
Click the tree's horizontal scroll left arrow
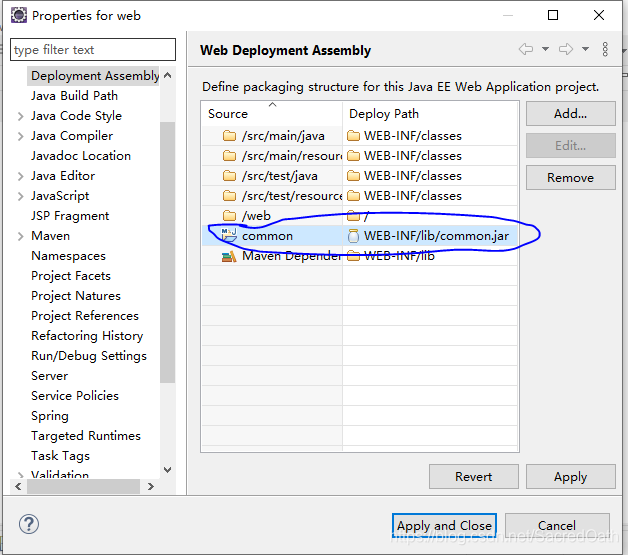pyautogui.click(x=18, y=487)
